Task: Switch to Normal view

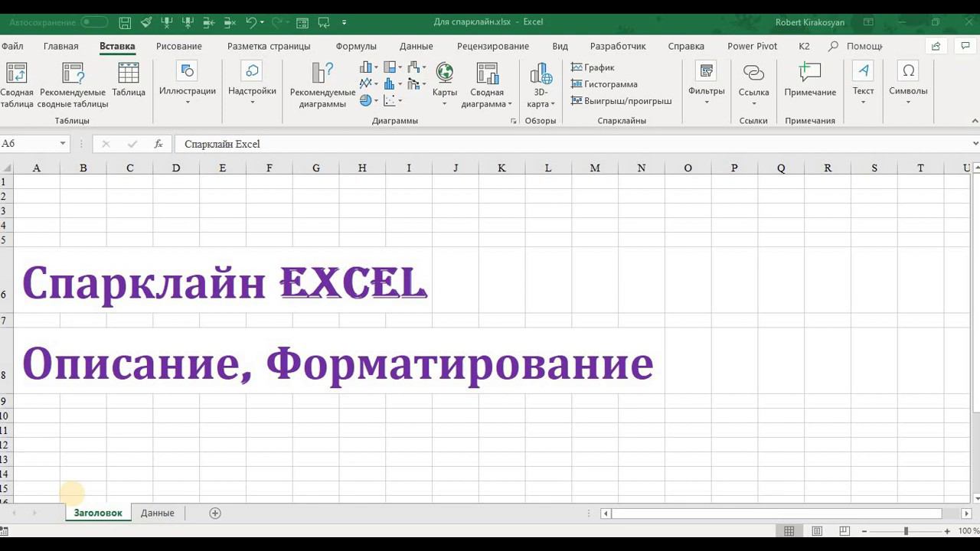Action: 789,531
